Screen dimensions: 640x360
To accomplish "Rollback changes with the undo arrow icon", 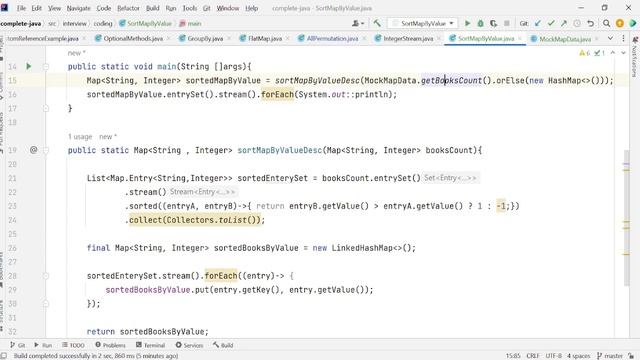I will coord(590,24).
